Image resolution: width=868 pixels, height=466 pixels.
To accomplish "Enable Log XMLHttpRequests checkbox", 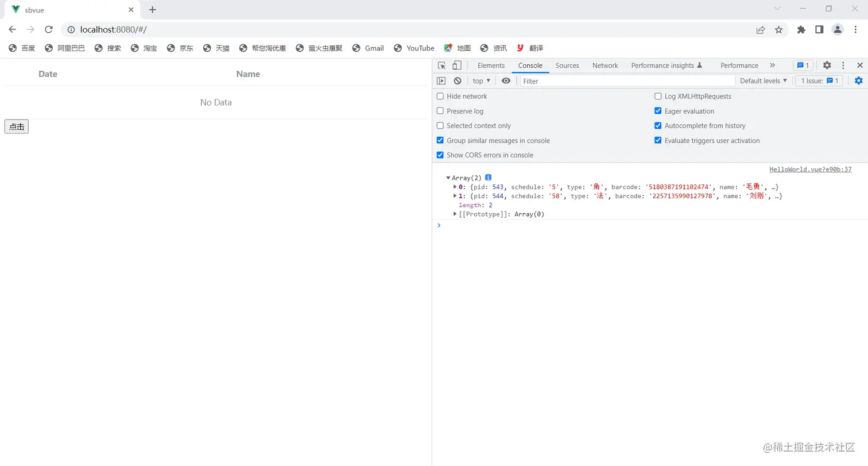I will pos(658,96).
